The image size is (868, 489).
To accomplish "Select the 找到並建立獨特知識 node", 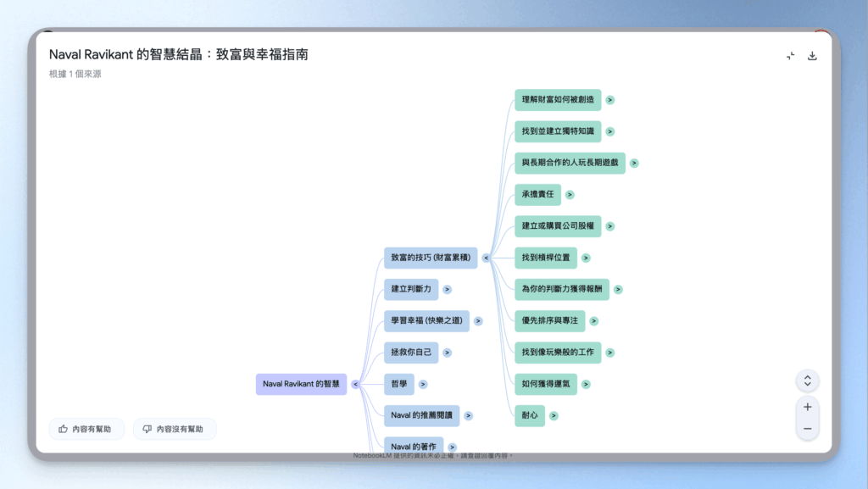I will pyautogui.click(x=558, y=131).
